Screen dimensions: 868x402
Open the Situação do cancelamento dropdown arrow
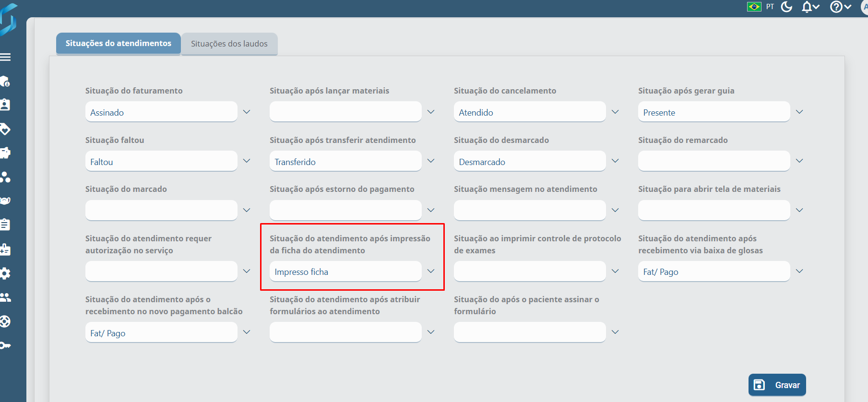(x=615, y=112)
